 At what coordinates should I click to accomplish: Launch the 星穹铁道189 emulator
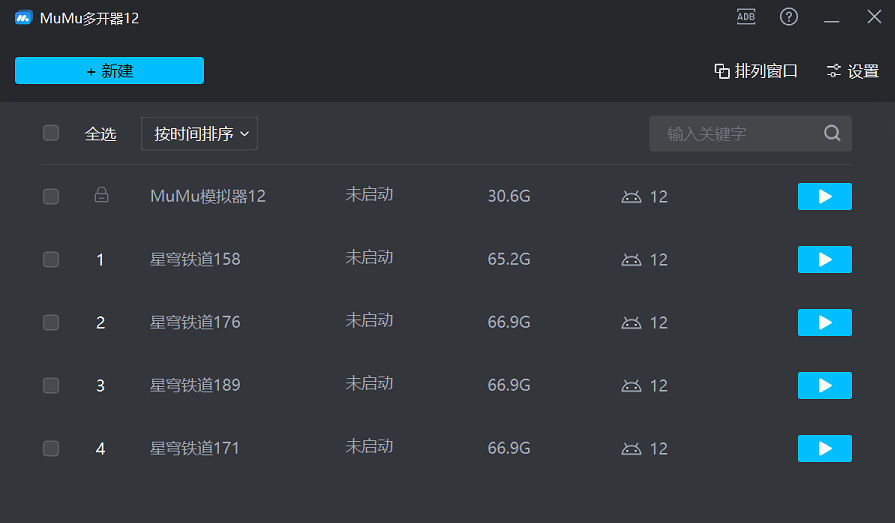tap(825, 385)
